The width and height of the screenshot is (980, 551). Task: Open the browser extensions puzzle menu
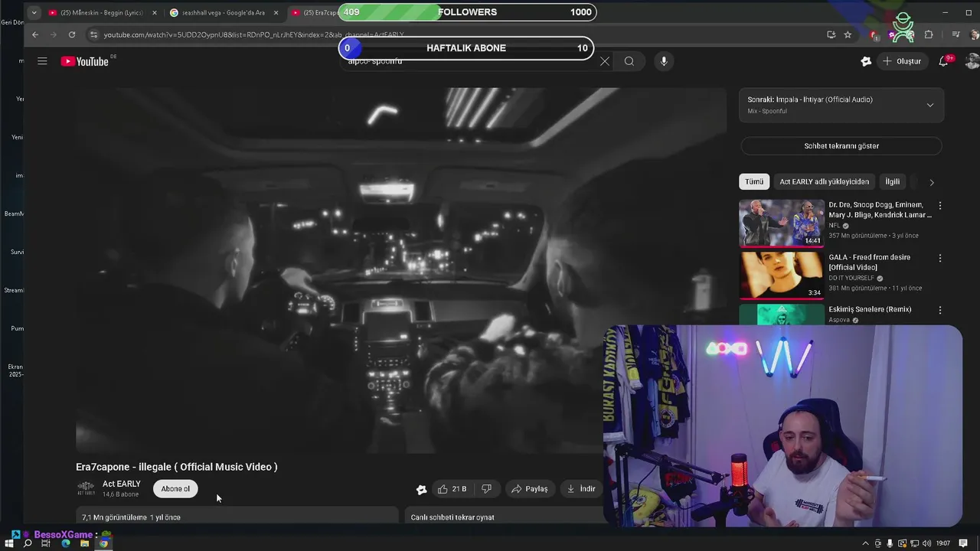(x=929, y=34)
